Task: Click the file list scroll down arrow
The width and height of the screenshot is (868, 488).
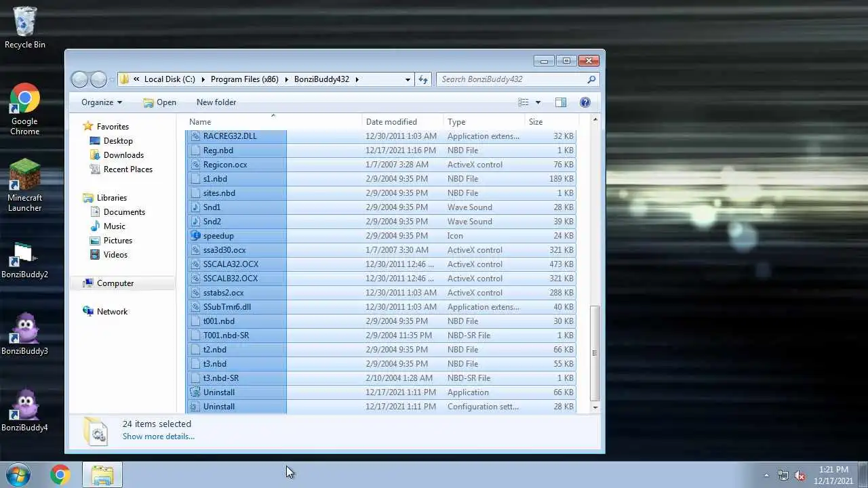Action: (x=595, y=408)
